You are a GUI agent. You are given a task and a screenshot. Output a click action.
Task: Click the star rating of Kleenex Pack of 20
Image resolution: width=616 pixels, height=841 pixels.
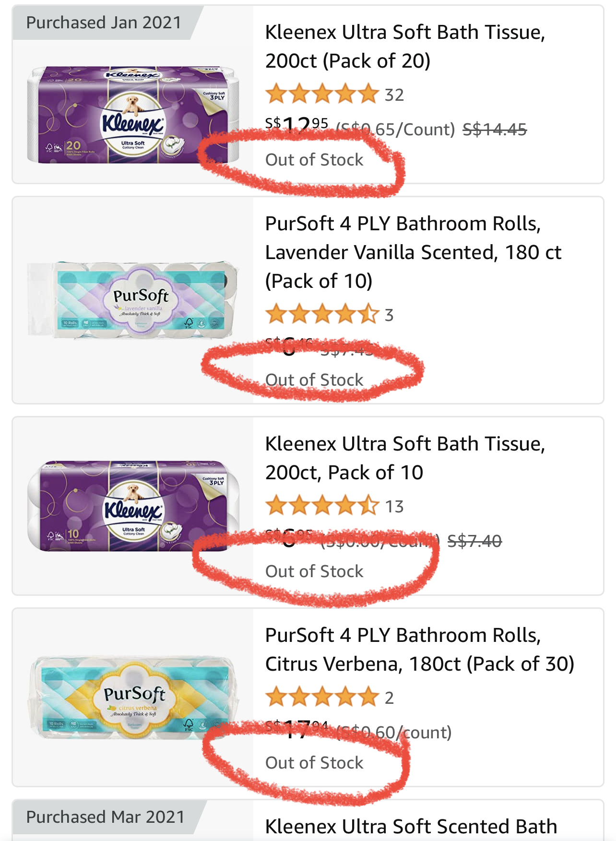pyautogui.click(x=322, y=94)
